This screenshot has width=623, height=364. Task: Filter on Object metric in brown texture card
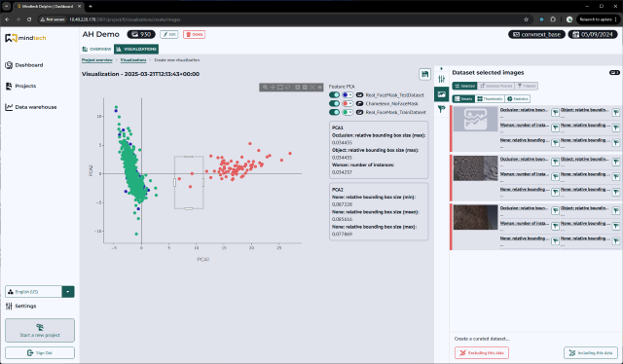[616, 211]
